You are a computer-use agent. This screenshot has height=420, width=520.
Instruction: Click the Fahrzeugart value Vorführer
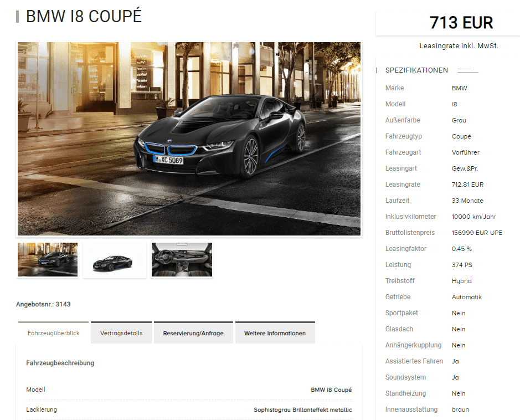(466, 152)
